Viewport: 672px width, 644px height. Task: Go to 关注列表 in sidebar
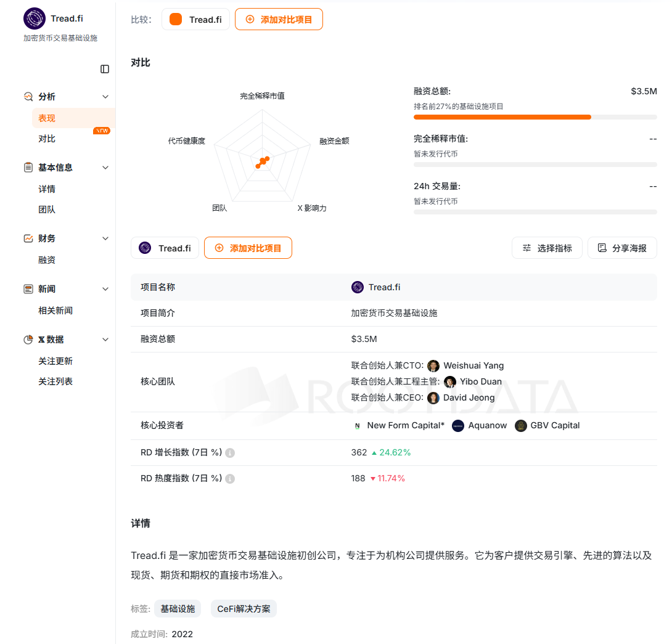(x=55, y=381)
